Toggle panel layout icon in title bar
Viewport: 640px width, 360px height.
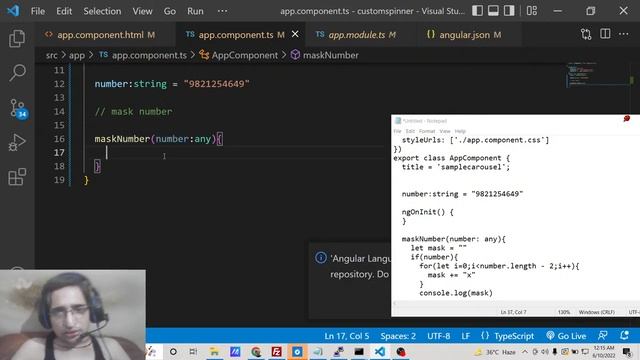(493, 11)
